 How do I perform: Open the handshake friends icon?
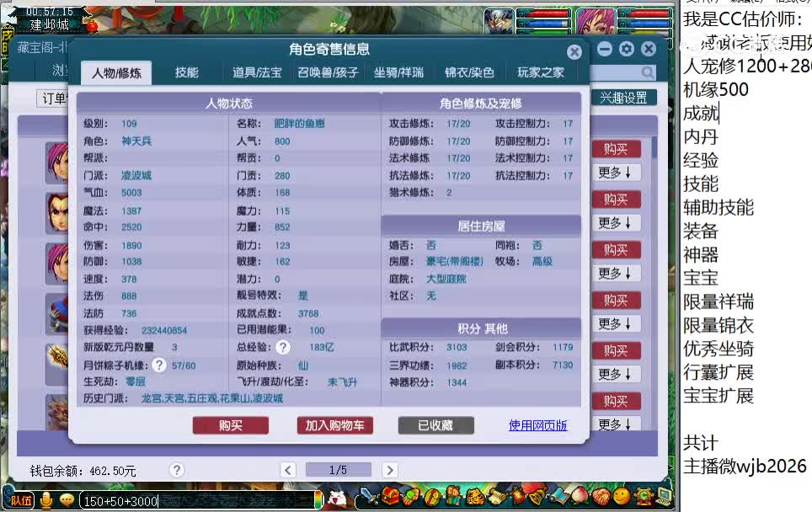tap(601, 498)
